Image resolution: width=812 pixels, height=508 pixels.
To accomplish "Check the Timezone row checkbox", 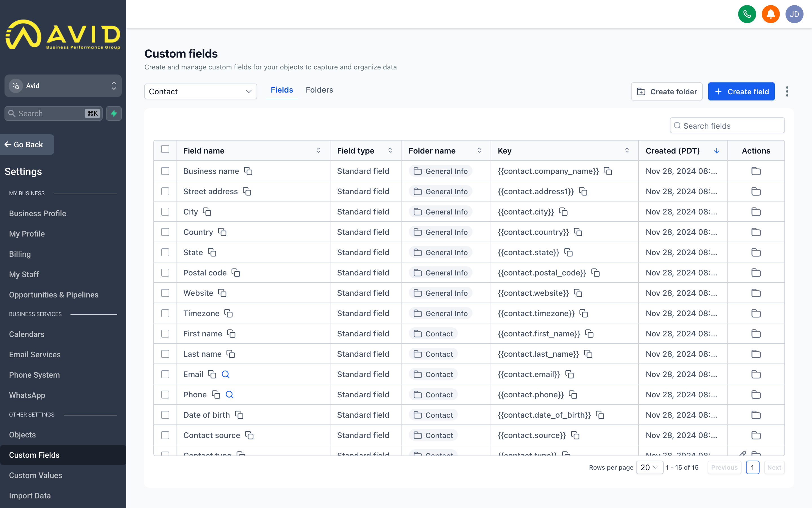I will click(x=165, y=314).
